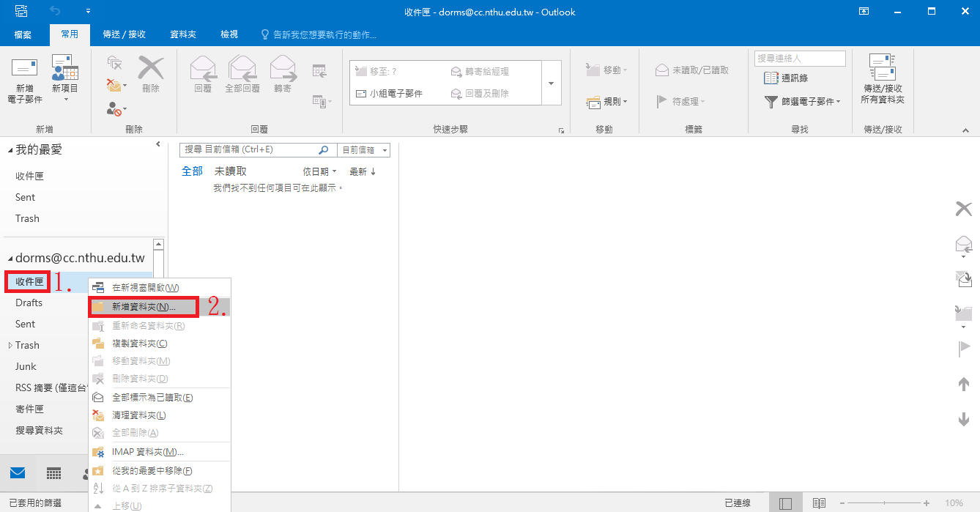Viewport: 980px width, 512px height.
Task: Expand the Quick Steps gallery dropdown arrow
Action: click(551, 83)
